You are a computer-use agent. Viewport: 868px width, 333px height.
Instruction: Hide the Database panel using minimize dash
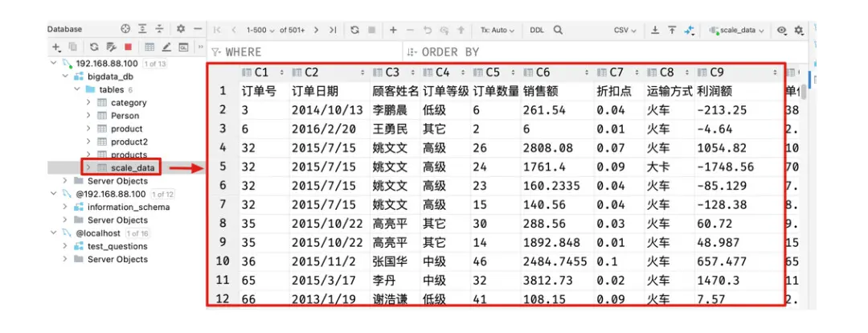pyautogui.click(x=198, y=29)
